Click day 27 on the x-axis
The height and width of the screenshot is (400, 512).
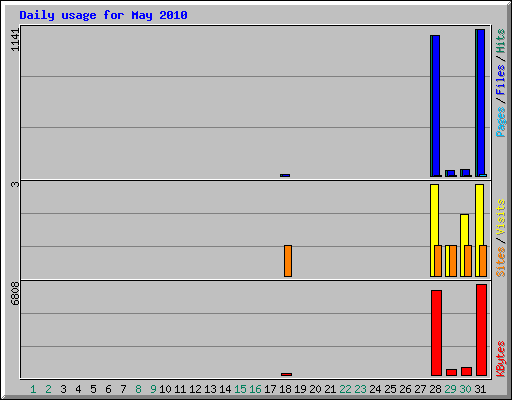pyautogui.click(x=420, y=389)
